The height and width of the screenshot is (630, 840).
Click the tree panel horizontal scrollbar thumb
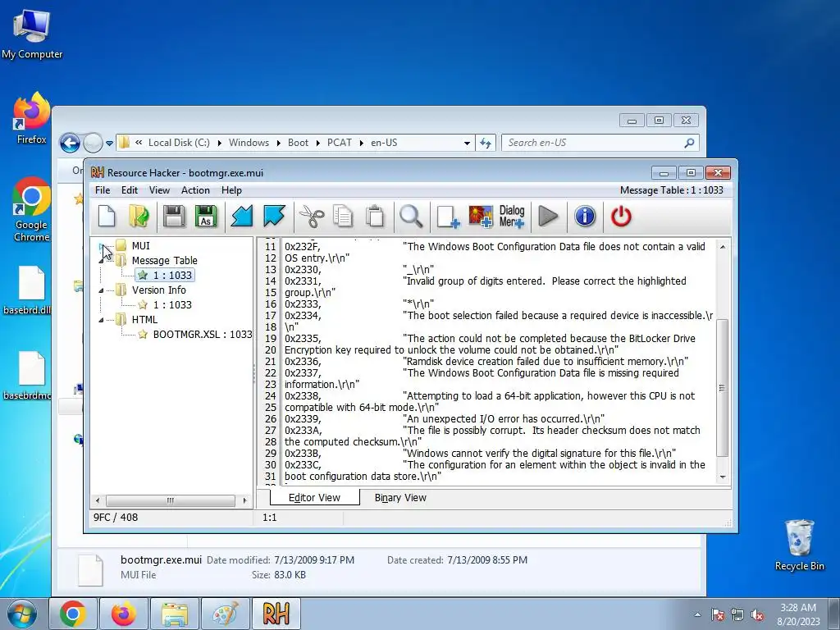click(x=171, y=500)
